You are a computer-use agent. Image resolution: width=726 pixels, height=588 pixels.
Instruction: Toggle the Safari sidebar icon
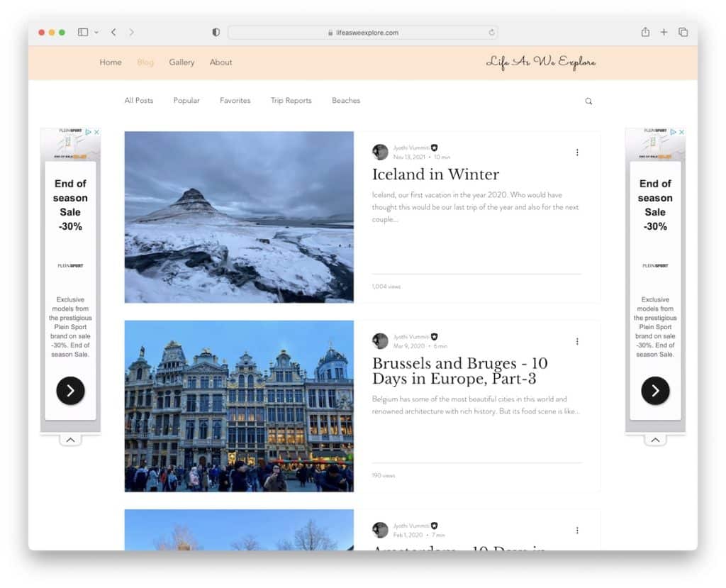click(83, 32)
